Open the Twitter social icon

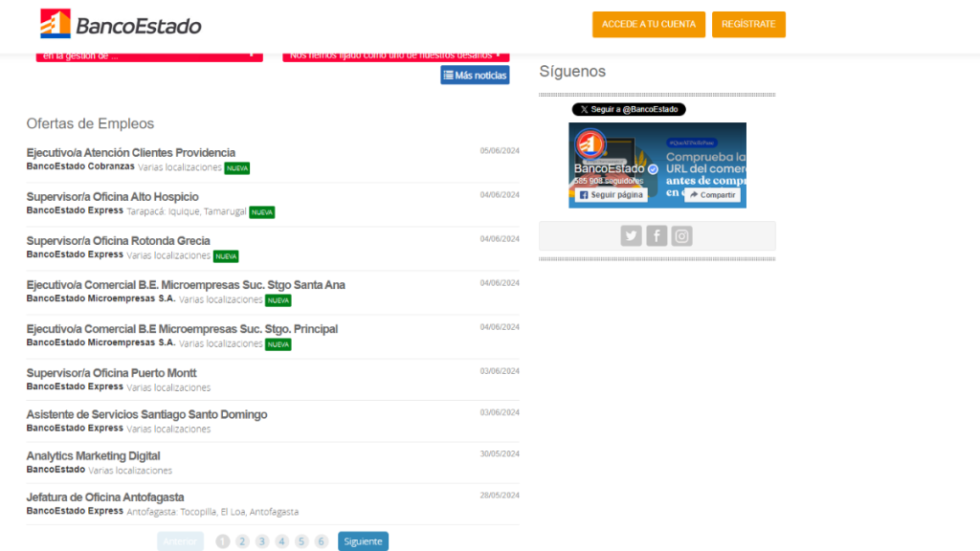tap(631, 235)
